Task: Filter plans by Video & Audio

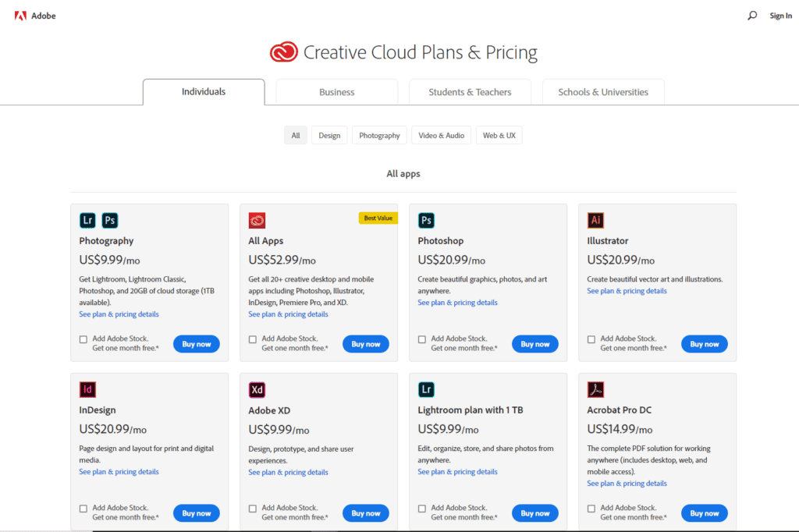Action: click(442, 136)
